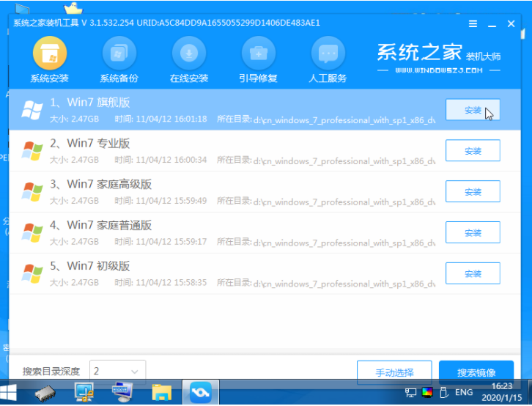This screenshot has height=406, width=532.
Task: Open File Explorer from the taskbar
Action: pyautogui.click(x=161, y=393)
